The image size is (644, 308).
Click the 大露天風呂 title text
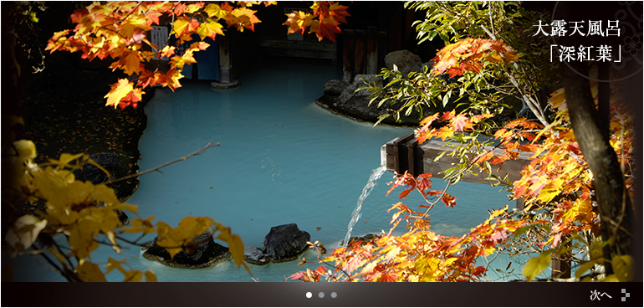point(576,29)
